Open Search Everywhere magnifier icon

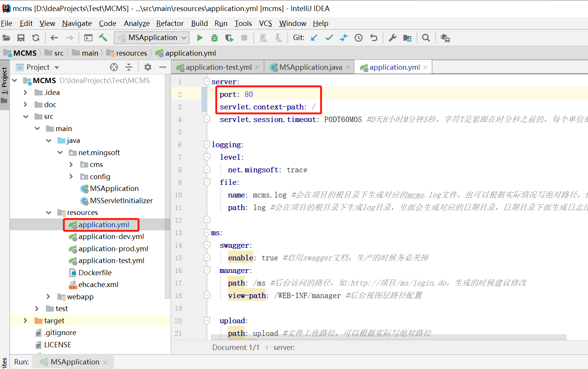click(426, 37)
